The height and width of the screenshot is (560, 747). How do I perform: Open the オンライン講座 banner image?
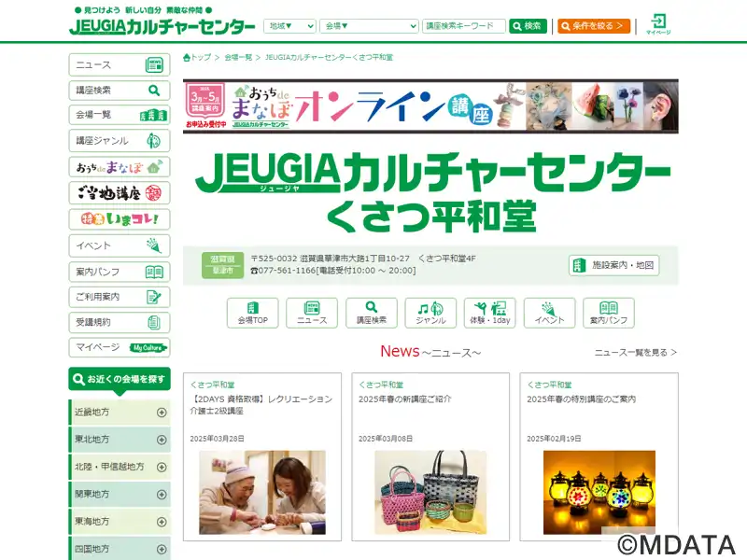tap(430, 106)
